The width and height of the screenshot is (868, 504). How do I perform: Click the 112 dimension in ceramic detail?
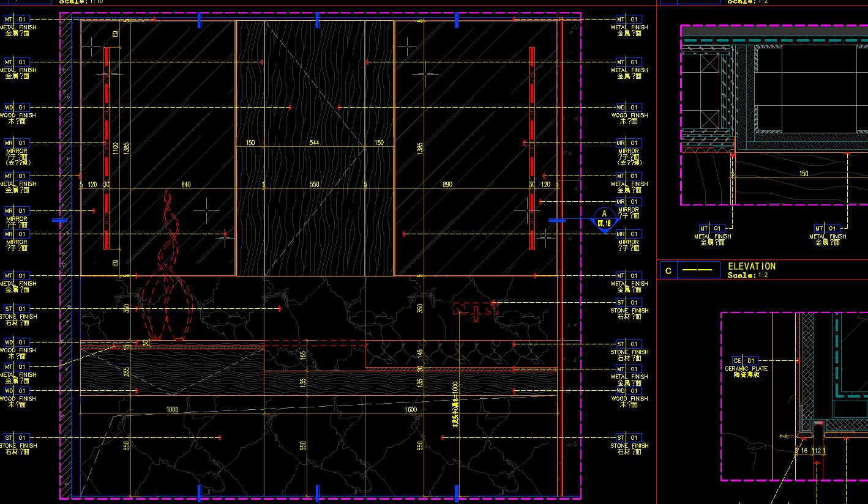click(816, 451)
